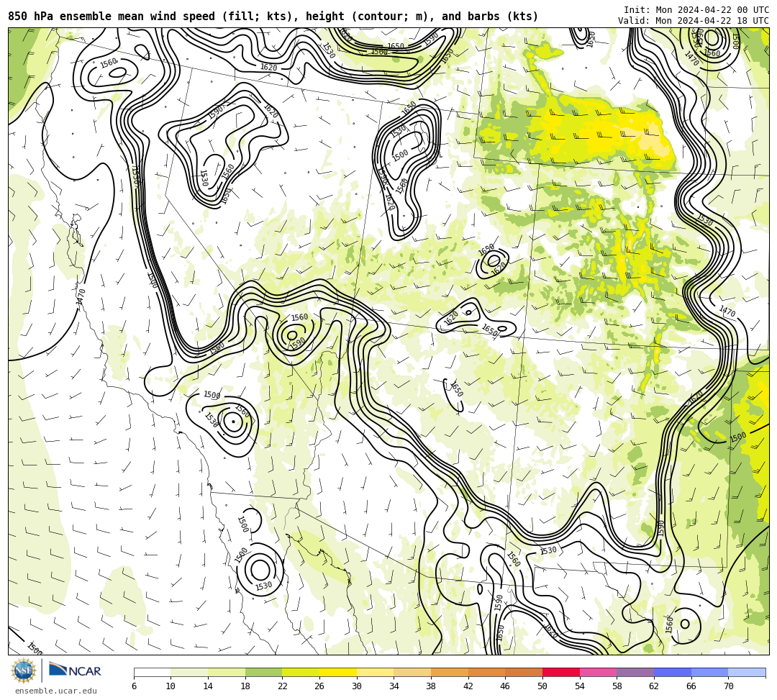Click the colorbar tick label 38
The width and height of the screenshot is (777, 700).
pos(431,686)
